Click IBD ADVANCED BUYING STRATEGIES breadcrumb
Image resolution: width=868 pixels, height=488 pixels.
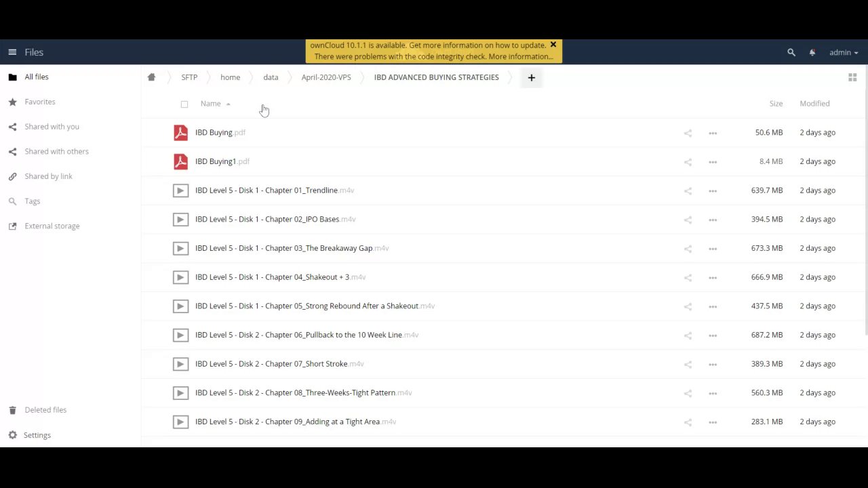pos(436,77)
